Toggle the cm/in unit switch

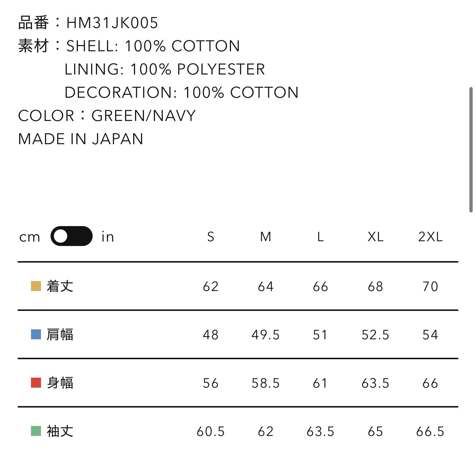pyautogui.click(x=72, y=236)
